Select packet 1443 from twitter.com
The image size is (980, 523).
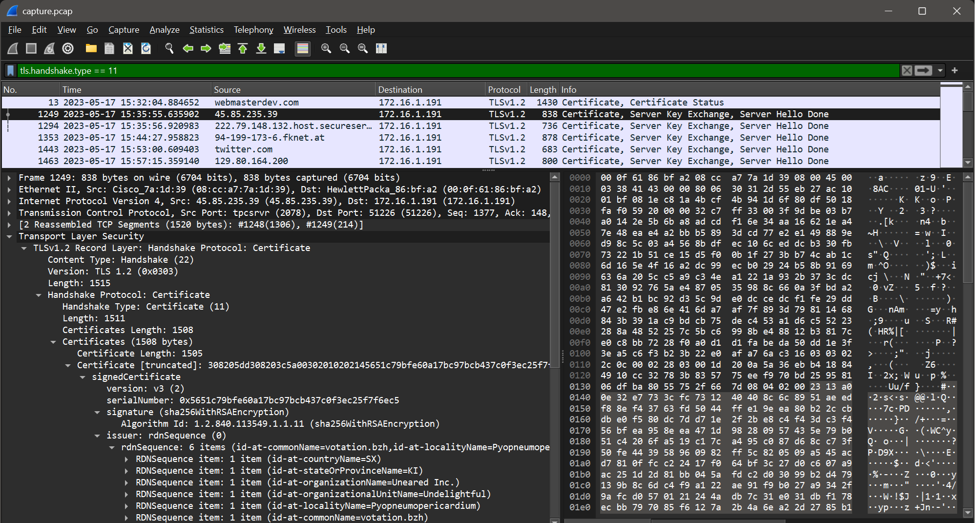(x=471, y=149)
